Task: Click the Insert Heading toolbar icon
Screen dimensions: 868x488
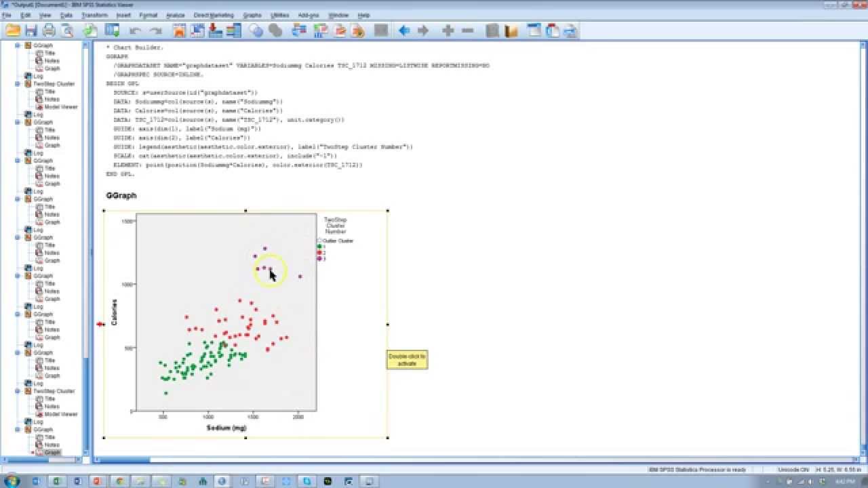Action: (x=534, y=30)
